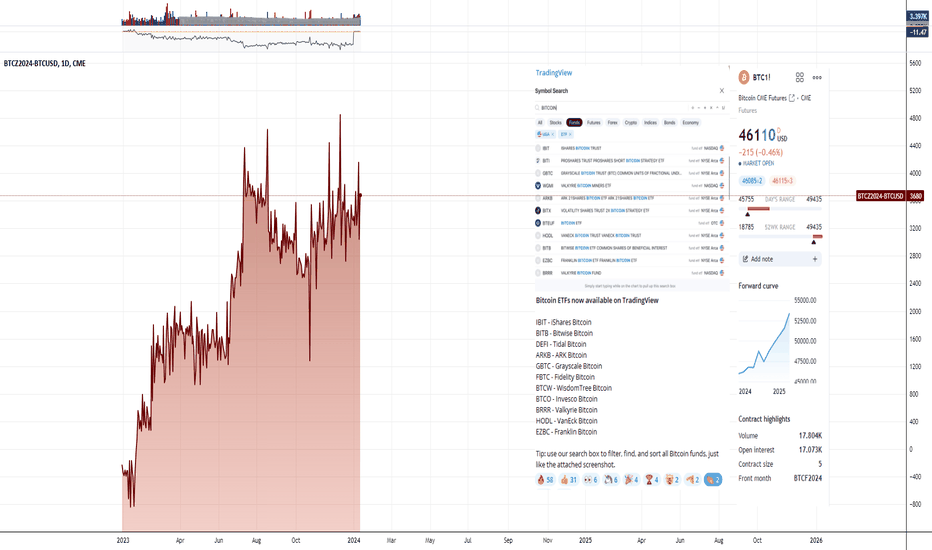Click the BITCOIN search input field
The width and height of the screenshot is (932, 550).
click(x=612, y=108)
